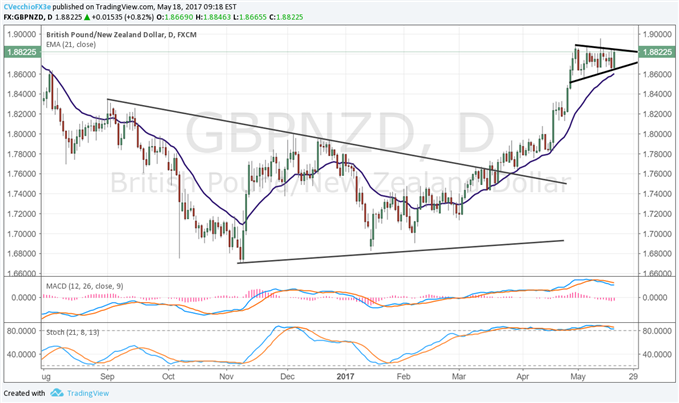
Task: Click the 29 label on time axis
Action: click(x=633, y=377)
